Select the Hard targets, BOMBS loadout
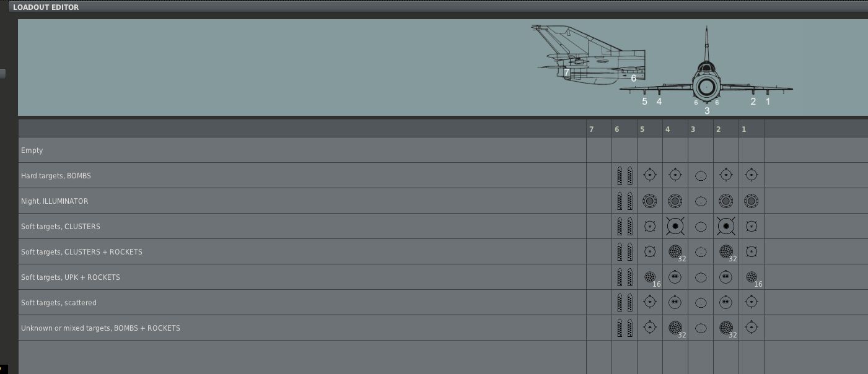 tap(302, 175)
